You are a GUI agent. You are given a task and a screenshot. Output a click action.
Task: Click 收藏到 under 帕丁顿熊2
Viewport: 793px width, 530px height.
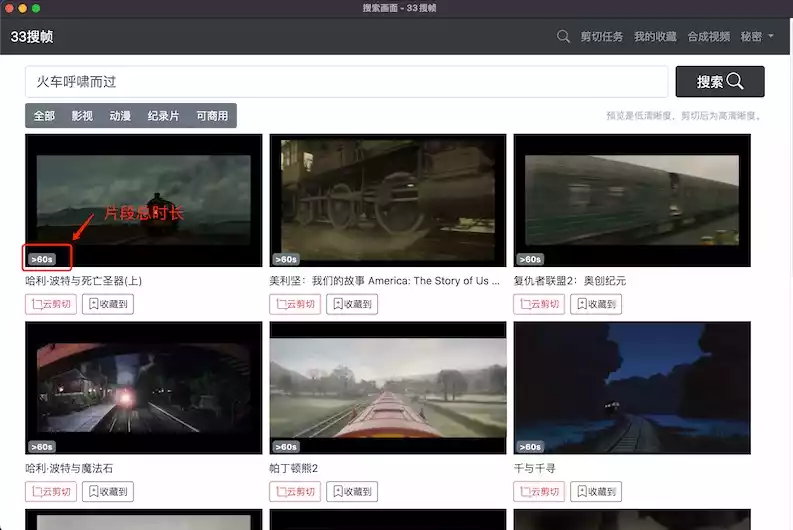[352, 492]
